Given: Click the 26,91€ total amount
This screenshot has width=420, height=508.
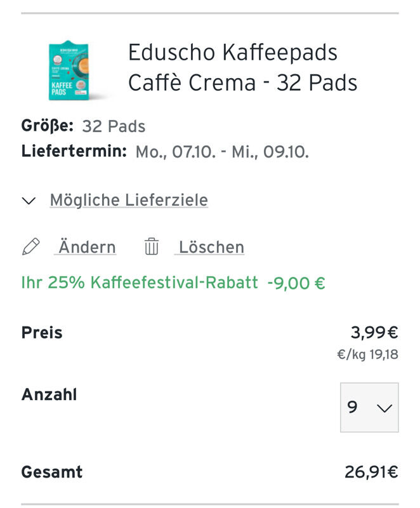Looking at the screenshot, I should point(371,472).
